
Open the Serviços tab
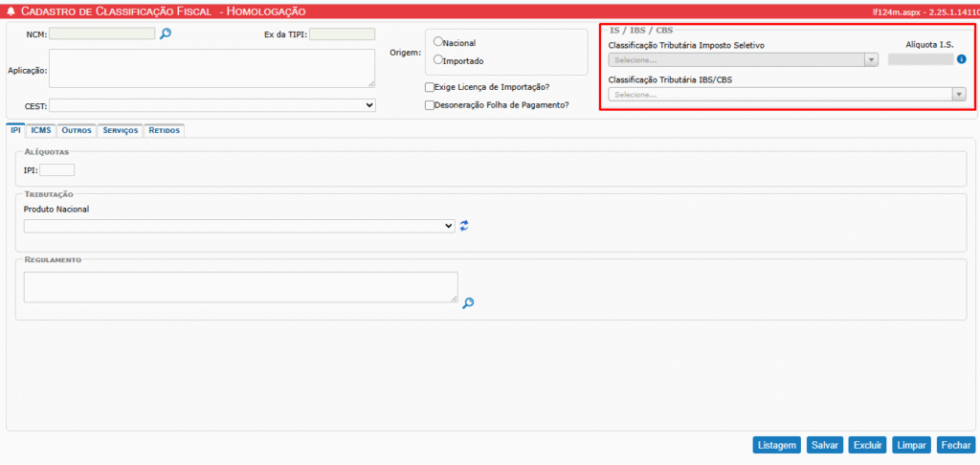click(x=121, y=130)
